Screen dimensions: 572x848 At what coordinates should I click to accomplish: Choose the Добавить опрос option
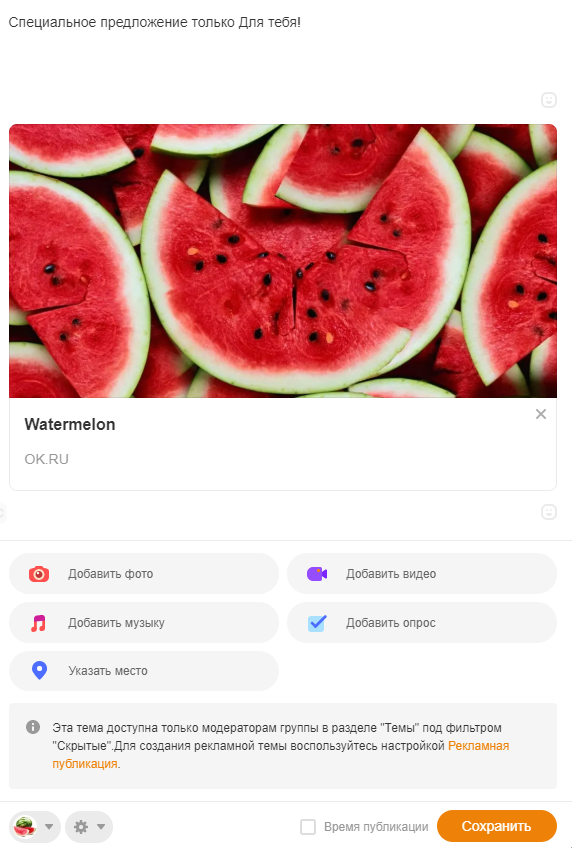[422, 623]
